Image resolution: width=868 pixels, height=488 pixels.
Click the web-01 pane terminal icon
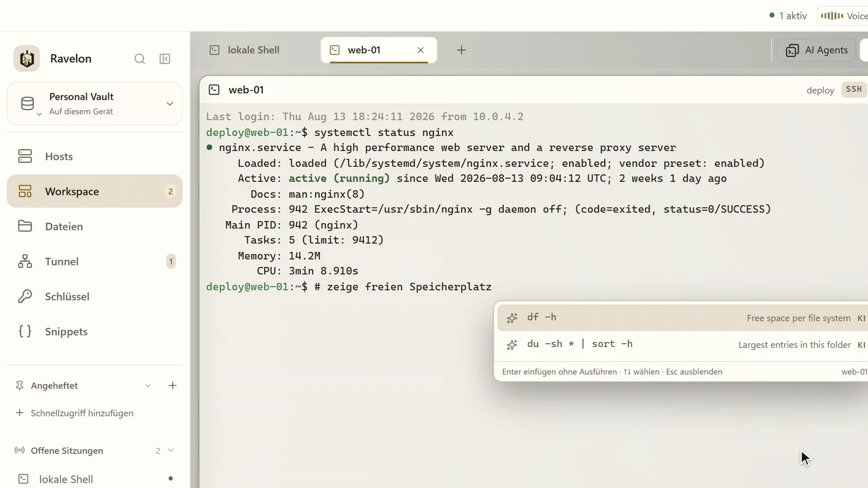214,90
